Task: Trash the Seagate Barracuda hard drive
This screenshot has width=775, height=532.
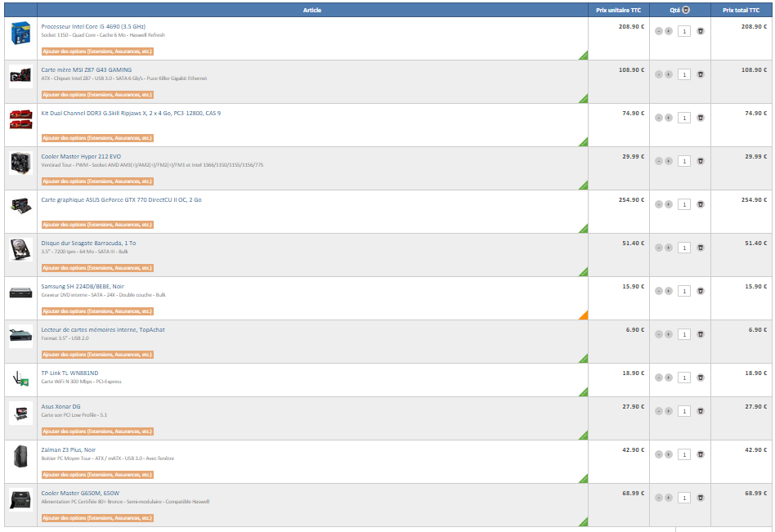Action: 701,248
